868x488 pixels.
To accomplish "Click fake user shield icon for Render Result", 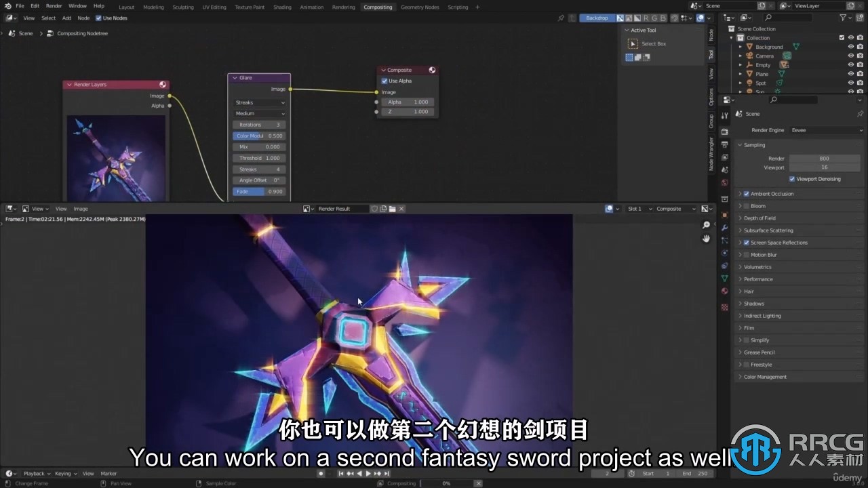I will coord(374,209).
